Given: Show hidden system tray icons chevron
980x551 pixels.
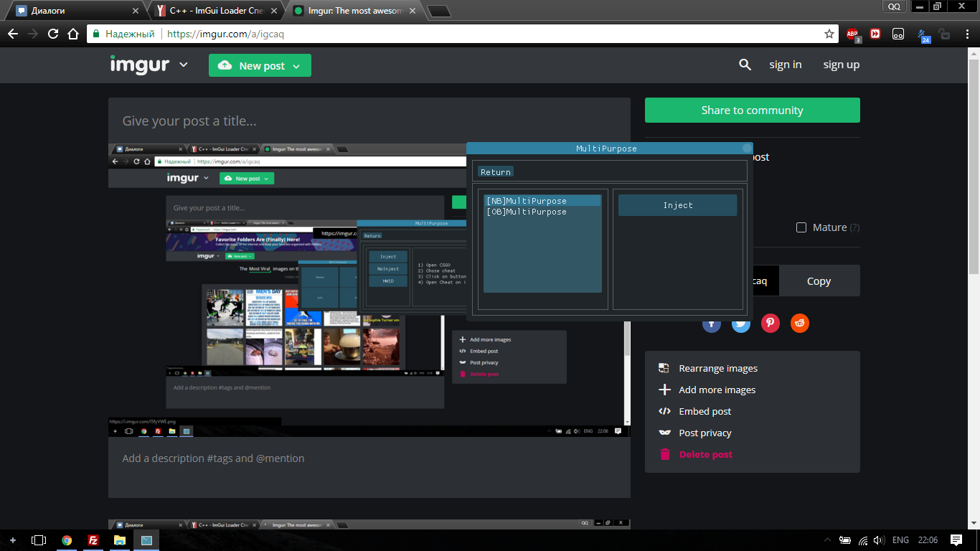Looking at the screenshot, I should [x=827, y=540].
